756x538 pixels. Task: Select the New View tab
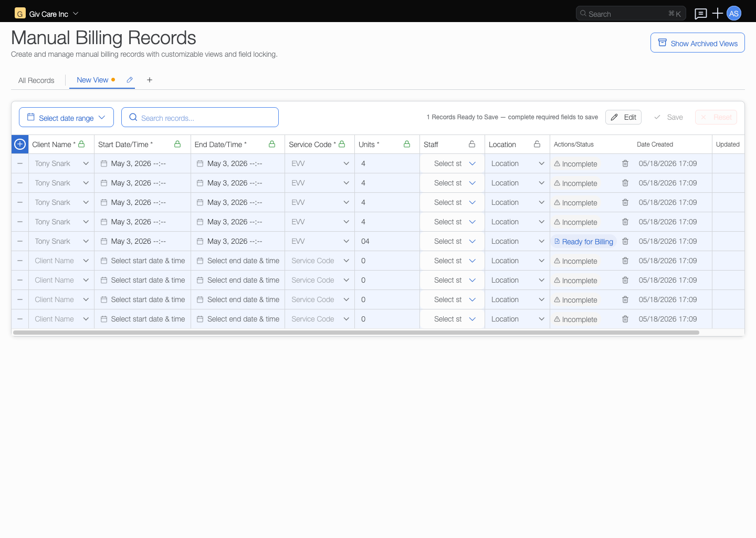coord(92,80)
